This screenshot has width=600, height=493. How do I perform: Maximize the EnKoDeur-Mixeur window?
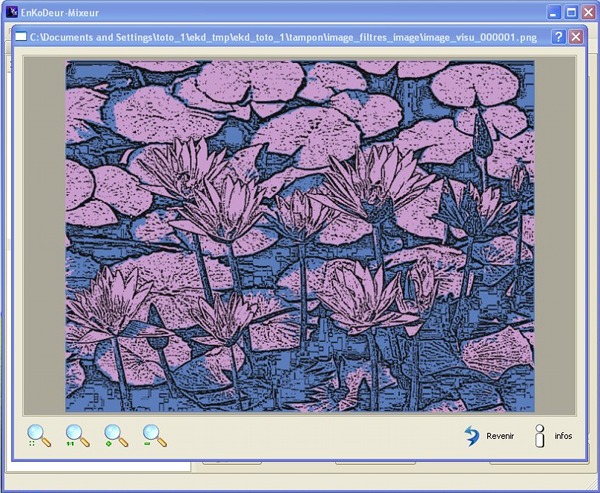point(571,12)
